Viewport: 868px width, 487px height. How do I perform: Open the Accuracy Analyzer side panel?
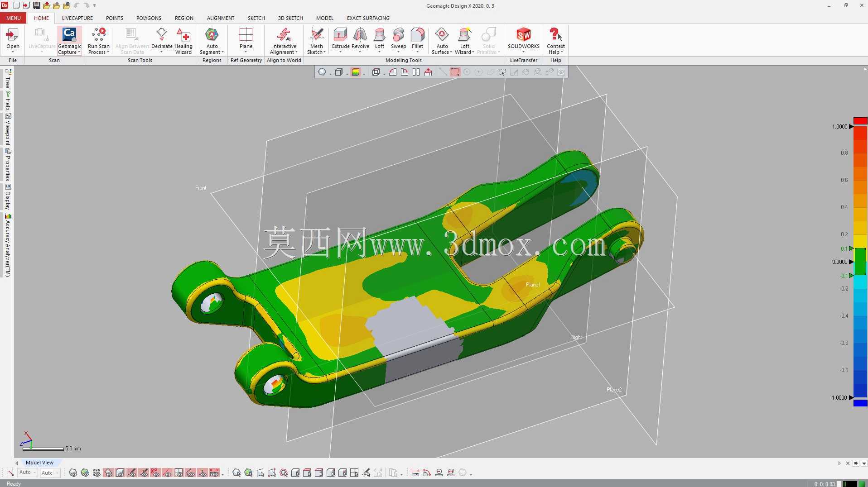click(x=8, y=245)
